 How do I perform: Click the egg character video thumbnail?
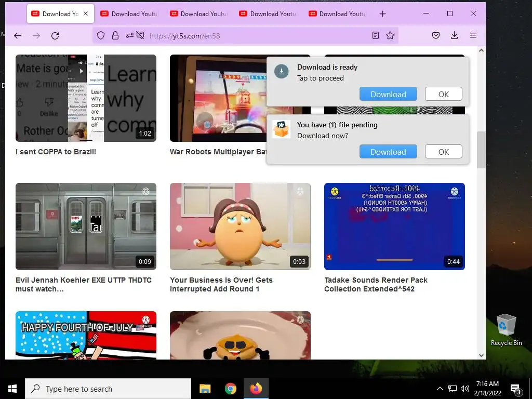240,227
